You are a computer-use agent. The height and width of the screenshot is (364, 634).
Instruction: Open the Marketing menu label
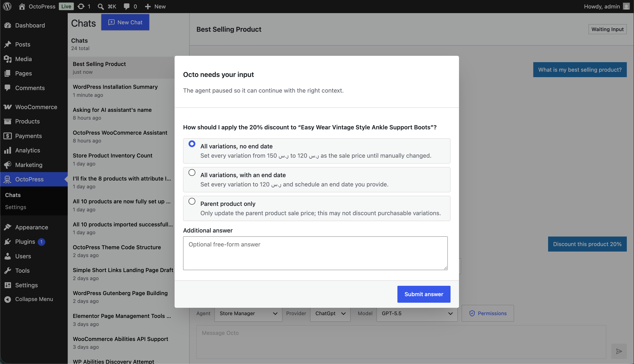tap(29, 165)
